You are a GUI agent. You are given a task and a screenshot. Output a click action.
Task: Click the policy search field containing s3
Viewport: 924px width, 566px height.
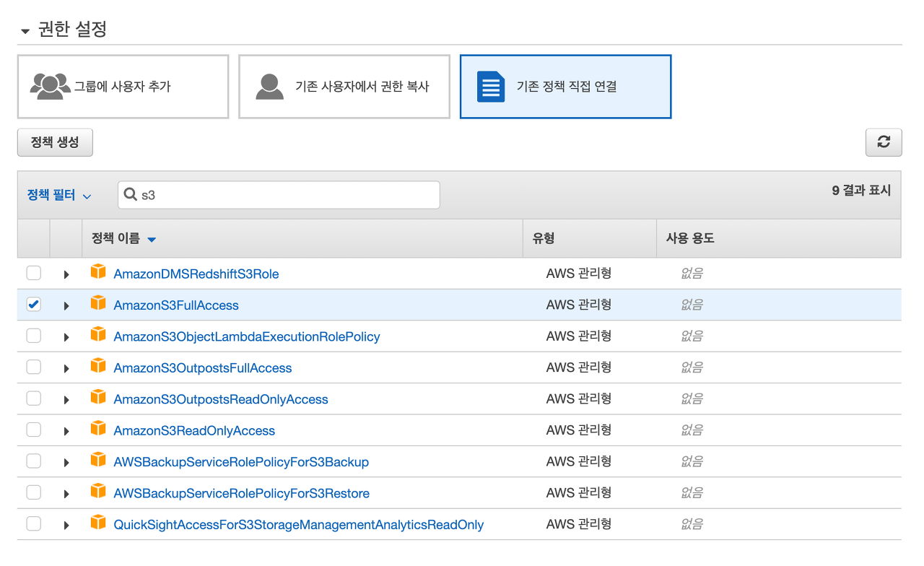279,195
